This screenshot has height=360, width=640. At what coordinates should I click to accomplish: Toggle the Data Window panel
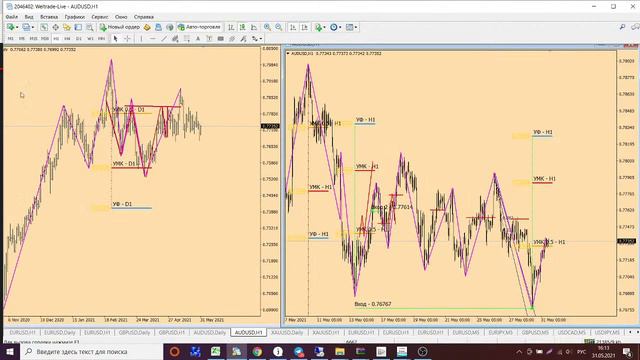tap(55, 27)
